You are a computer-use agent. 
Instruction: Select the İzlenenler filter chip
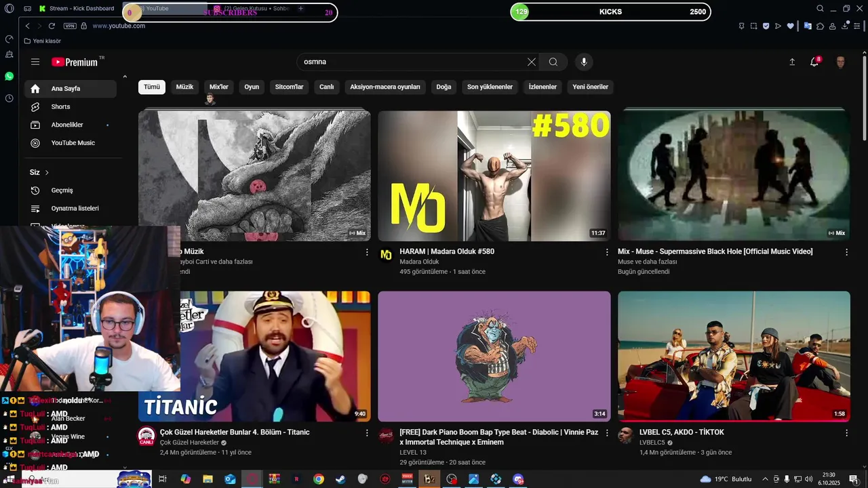(x=542, y=87)
